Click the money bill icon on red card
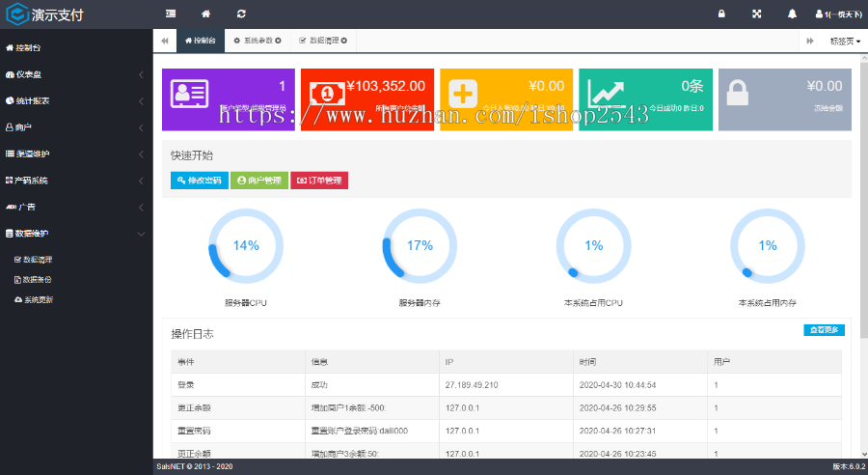This screenshot has height=475, width=868. point(328,94)
